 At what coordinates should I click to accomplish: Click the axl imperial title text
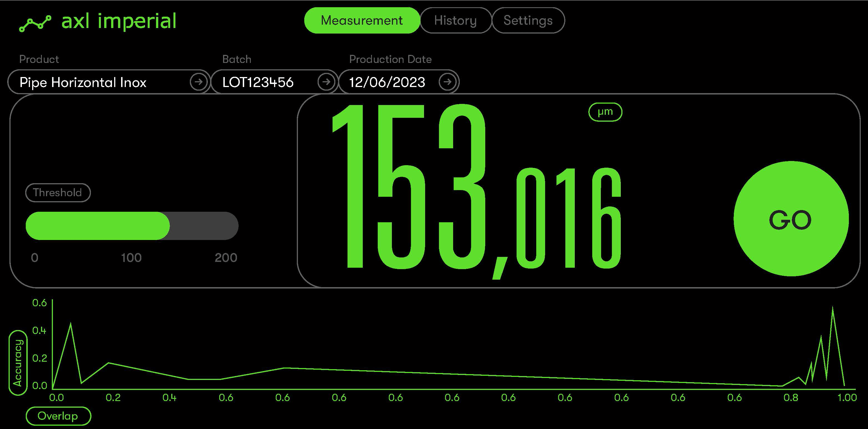coord(119,21)
